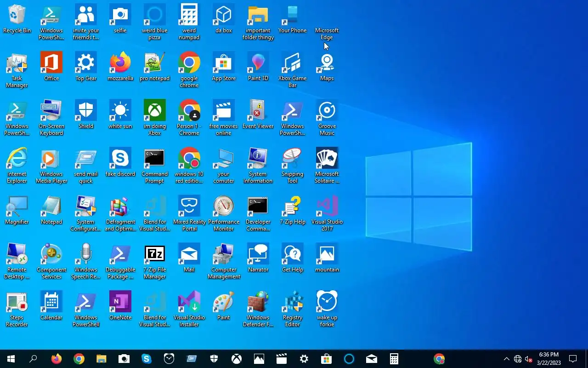Click the Command Prompt desktop shortcut
The image size is (588, 368).
pyautogui.click(x=155, y=165)
